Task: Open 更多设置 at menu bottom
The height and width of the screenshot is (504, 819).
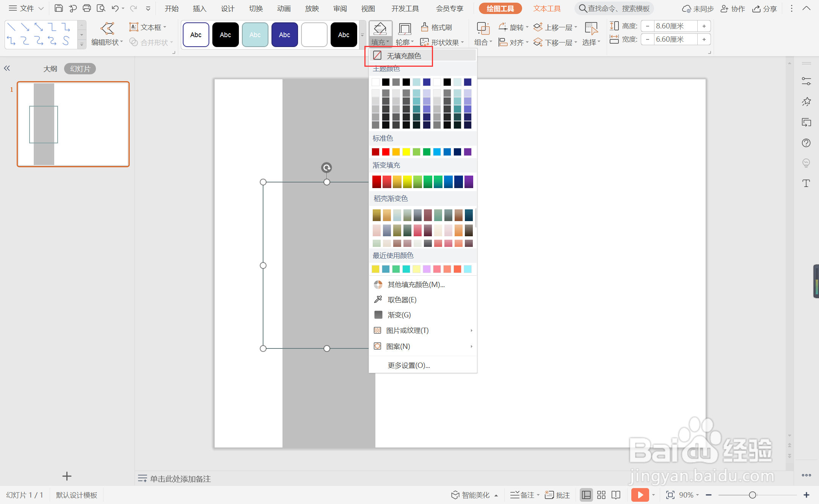Action: coord(409,365)
